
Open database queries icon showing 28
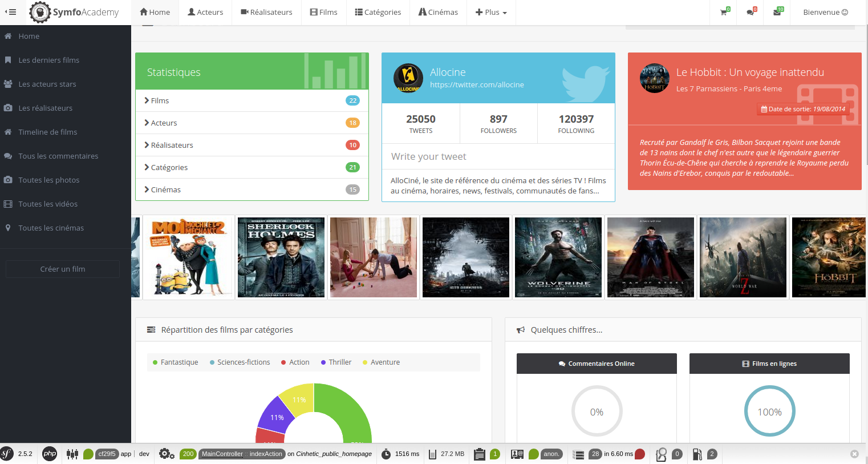tap(579, 454)
